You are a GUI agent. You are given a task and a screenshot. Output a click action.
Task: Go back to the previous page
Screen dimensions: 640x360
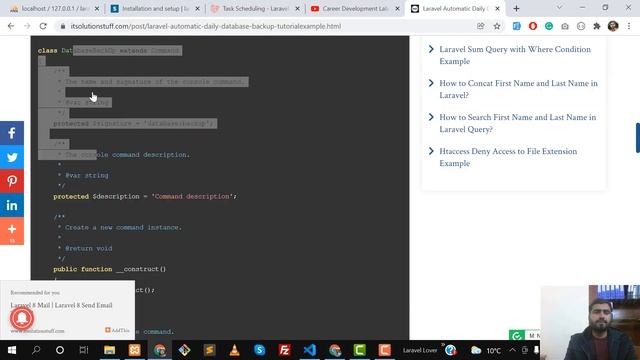click(x=11, y=26)
